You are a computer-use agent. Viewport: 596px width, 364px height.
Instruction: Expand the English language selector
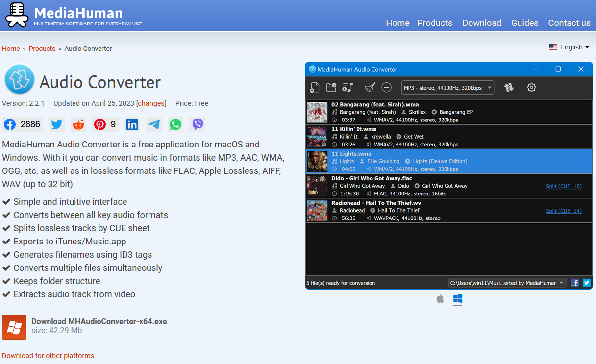coord(569,47)
